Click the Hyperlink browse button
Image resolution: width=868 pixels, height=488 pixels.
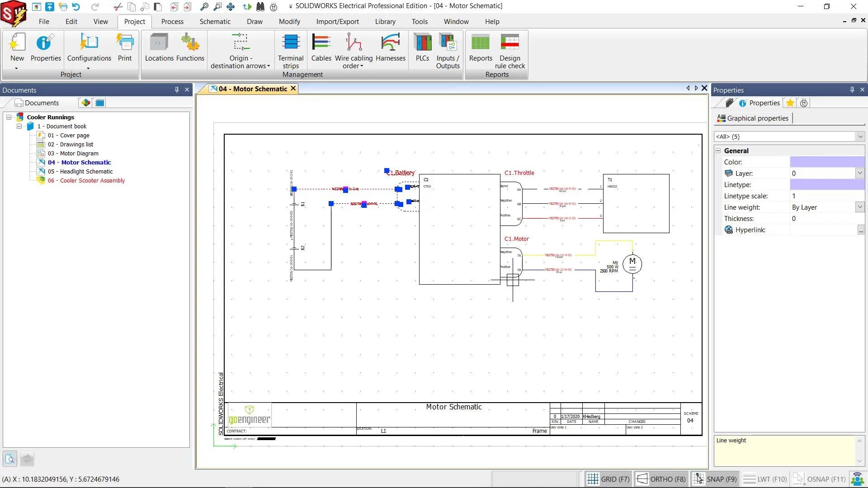[860, 230]
